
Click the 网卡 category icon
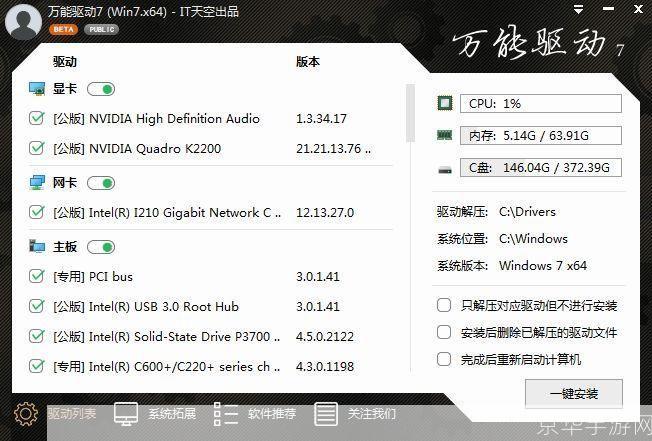coord(37,182)
